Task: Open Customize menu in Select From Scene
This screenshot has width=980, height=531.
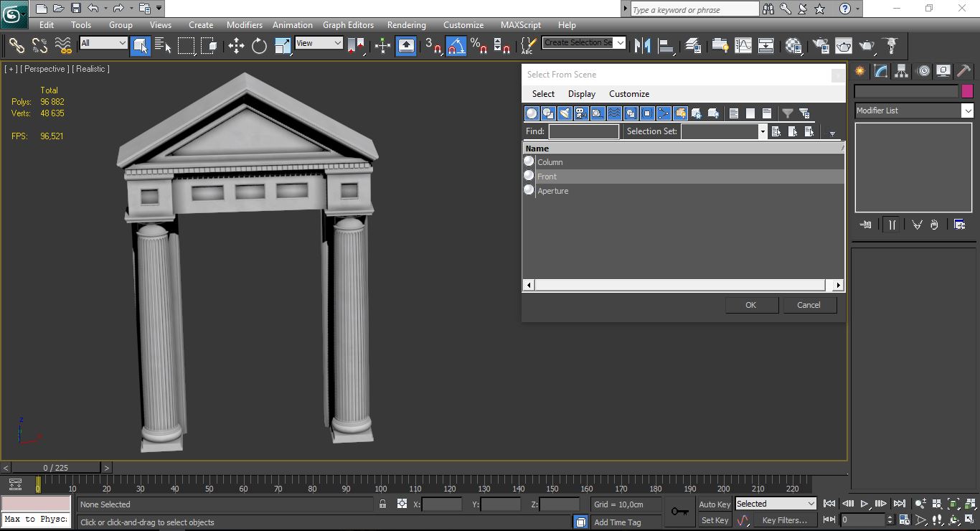Action: pos(629,94)
